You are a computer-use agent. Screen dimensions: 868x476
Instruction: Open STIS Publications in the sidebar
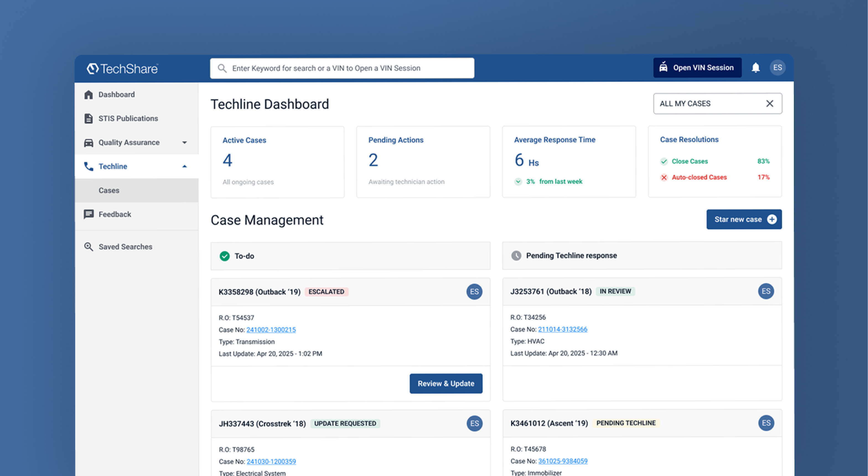click(137, 119)
